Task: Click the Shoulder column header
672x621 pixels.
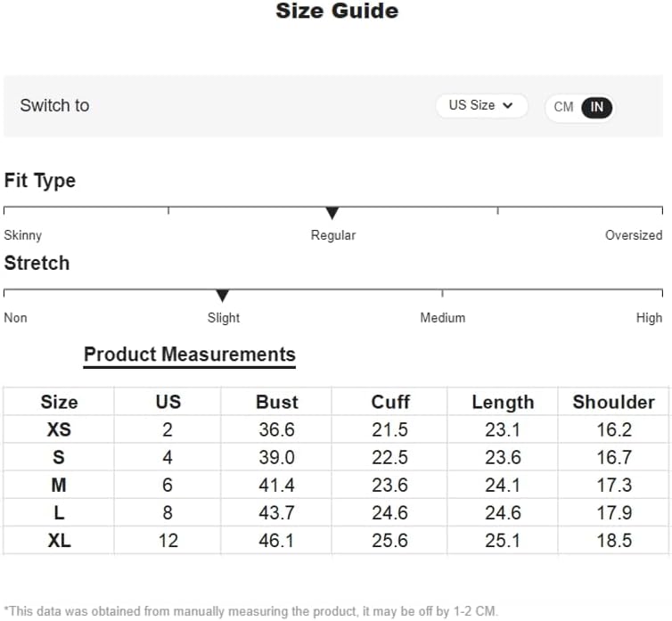Action: (x=614, y=402)
